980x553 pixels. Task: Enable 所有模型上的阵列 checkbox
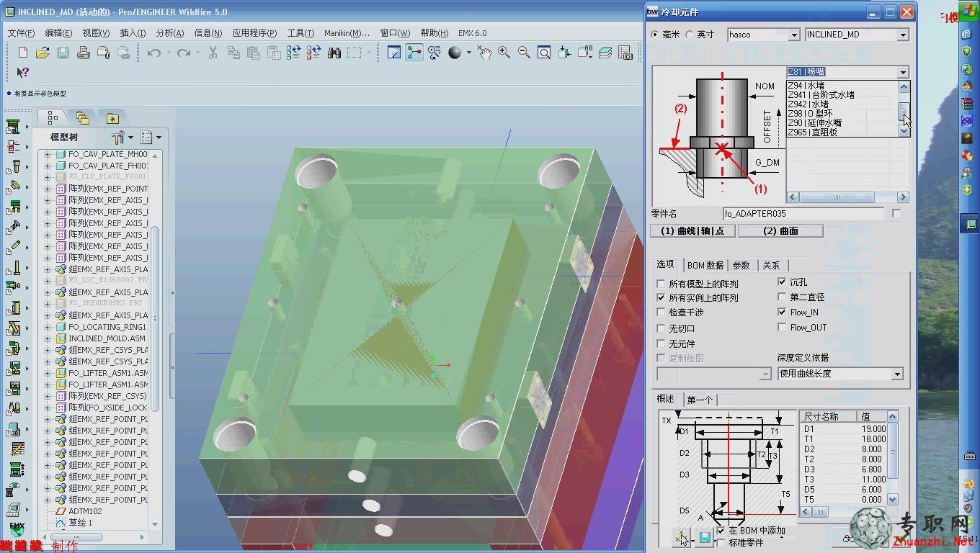tap(661, 284)
